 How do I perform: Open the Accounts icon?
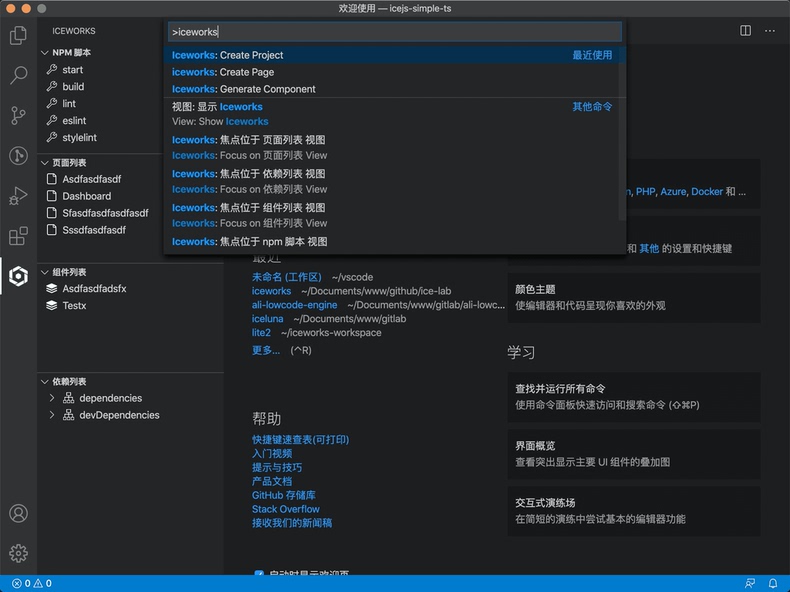[x=18, y=513]
